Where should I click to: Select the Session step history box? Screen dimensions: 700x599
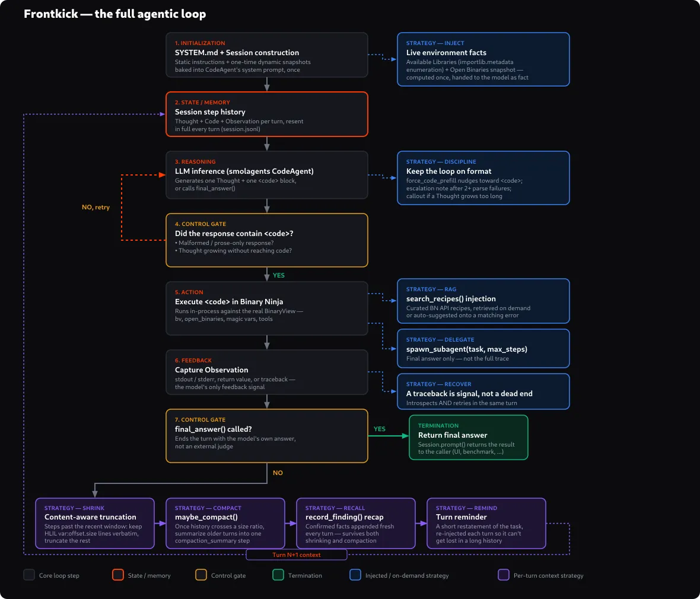point(266,114)
